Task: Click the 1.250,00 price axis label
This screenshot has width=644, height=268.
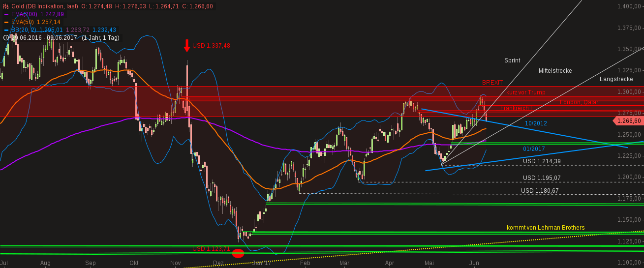Action: (x=630, y=135)
